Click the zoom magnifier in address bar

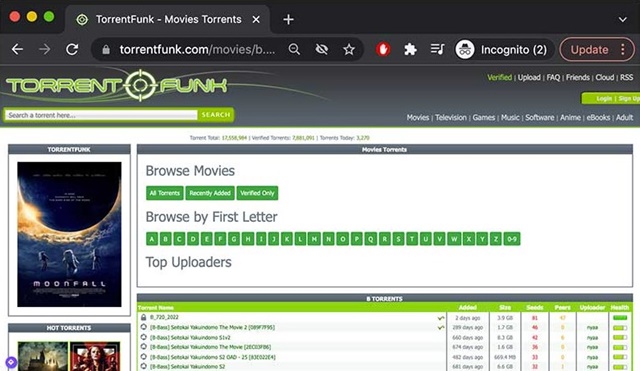pyautogui.click(x=294, y=50)
